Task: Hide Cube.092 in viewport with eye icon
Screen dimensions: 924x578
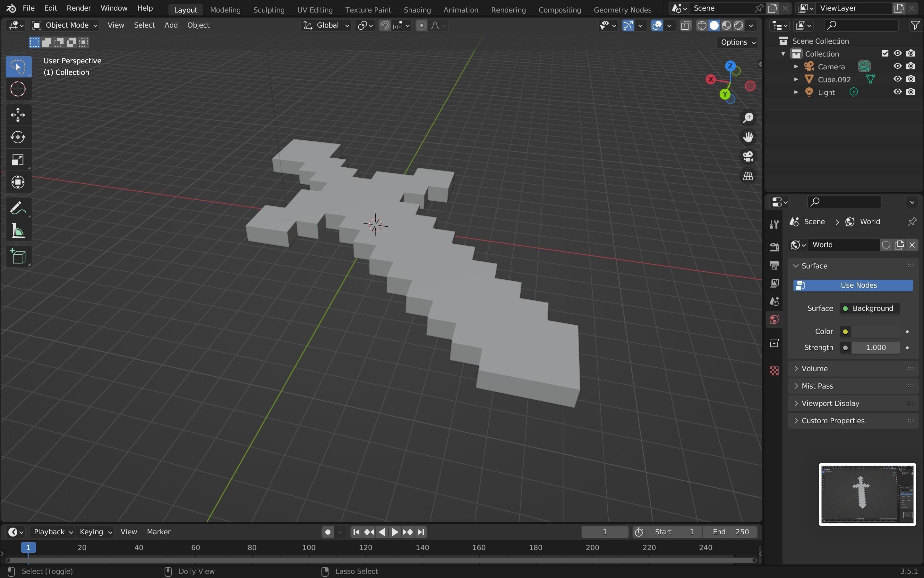Action: point(898,79)
